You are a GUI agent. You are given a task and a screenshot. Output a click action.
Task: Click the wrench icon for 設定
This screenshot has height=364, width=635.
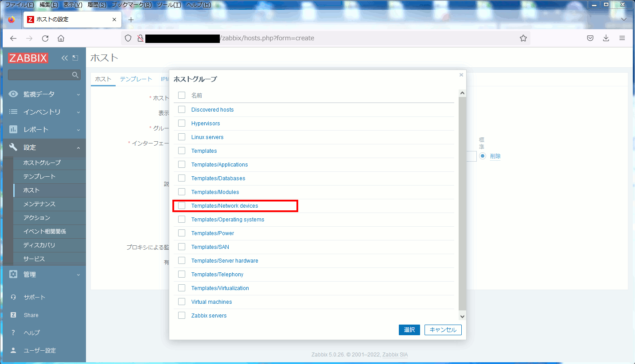(x=14, y=147)
